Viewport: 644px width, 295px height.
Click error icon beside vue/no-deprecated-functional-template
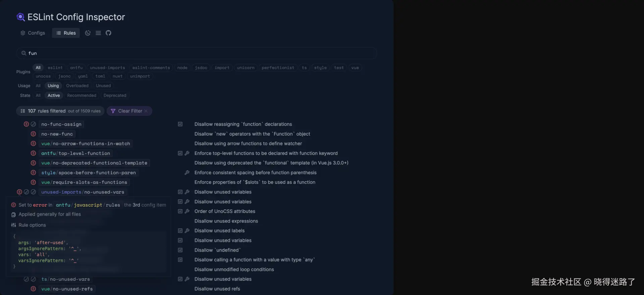pyautogui.click(x=33, y=163)
